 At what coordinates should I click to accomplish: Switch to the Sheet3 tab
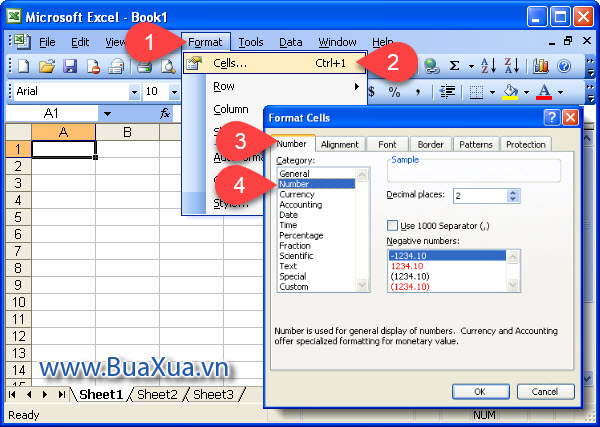point(213,394)
